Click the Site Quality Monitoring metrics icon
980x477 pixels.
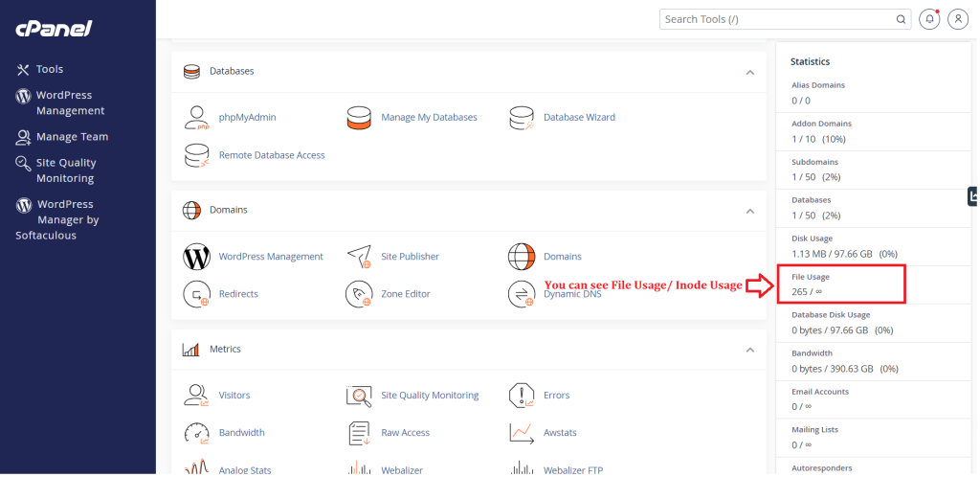coord(360,395)
